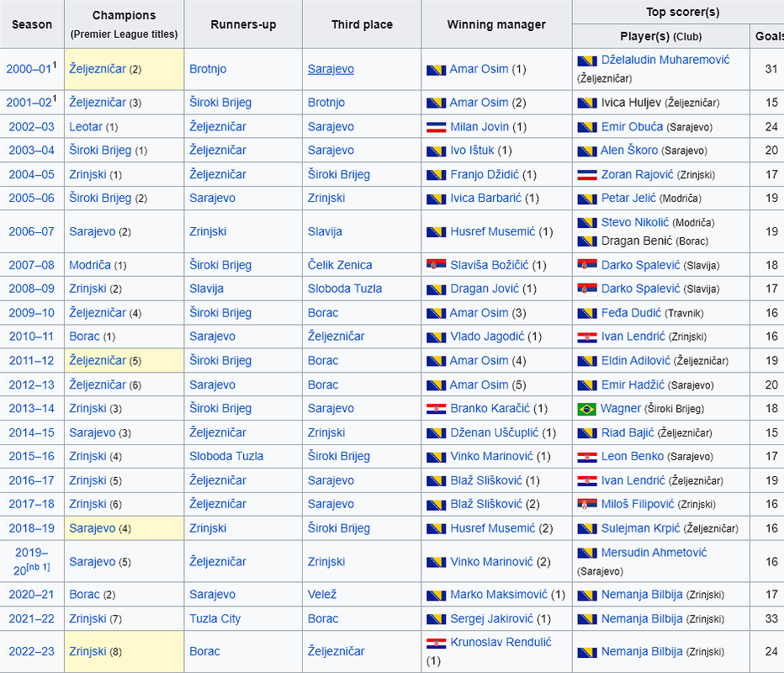Open the 2022–23 season link
This screenshot has height=673, width=784.
point(31,651)
